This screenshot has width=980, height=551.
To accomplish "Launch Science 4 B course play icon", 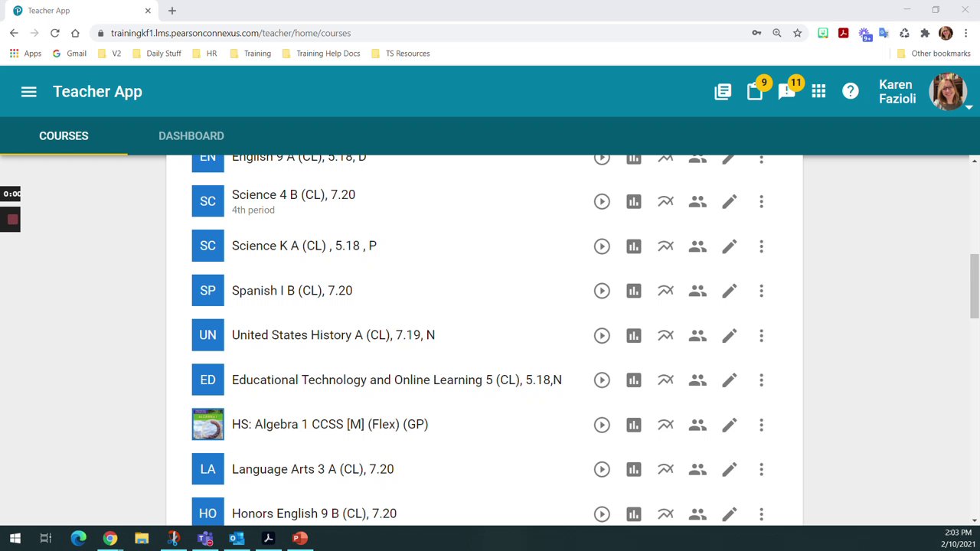I will (x=602, y=201).
